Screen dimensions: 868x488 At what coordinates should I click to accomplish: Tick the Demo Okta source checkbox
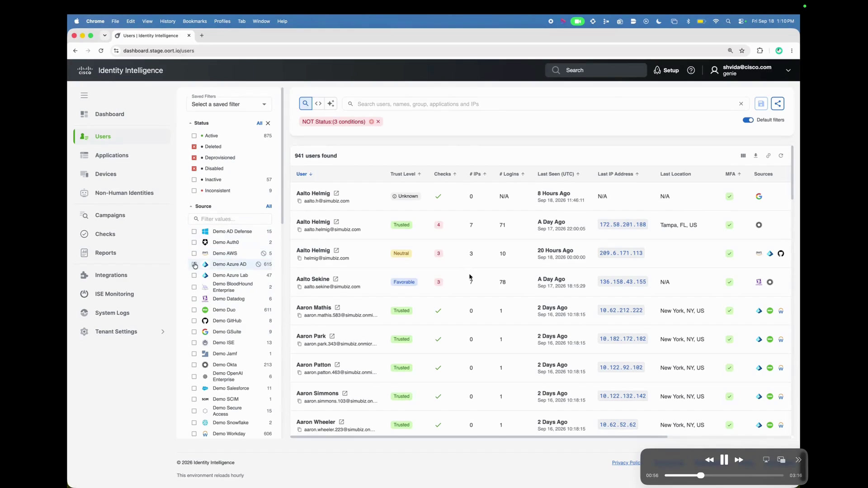click(x=194, y=365)
